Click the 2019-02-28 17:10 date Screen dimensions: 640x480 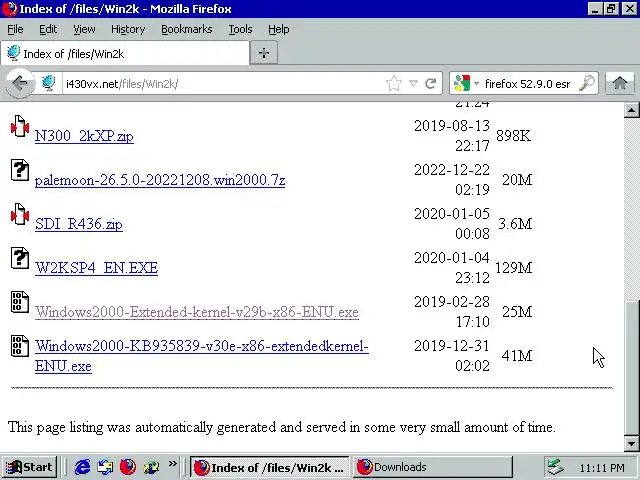(452, 312)
